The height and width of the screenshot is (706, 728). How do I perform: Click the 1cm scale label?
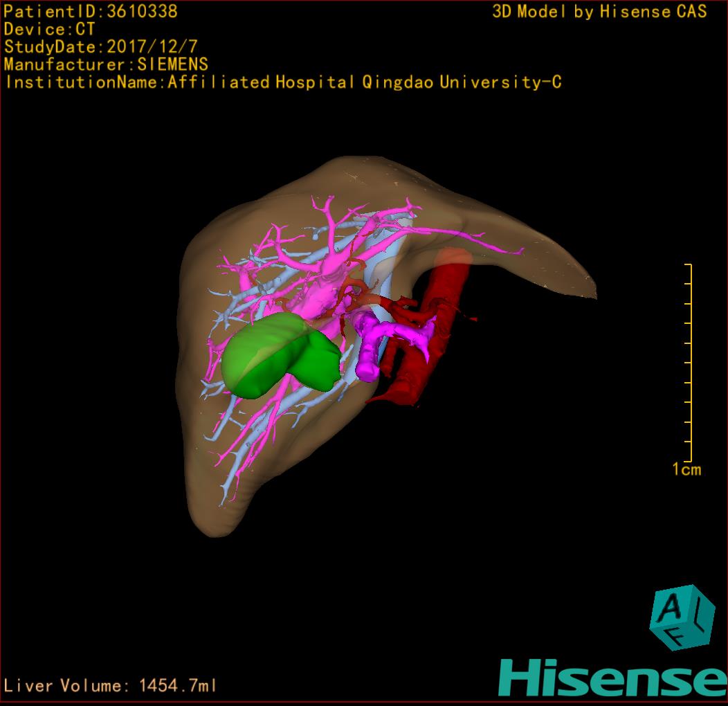[x=686, y=469]
